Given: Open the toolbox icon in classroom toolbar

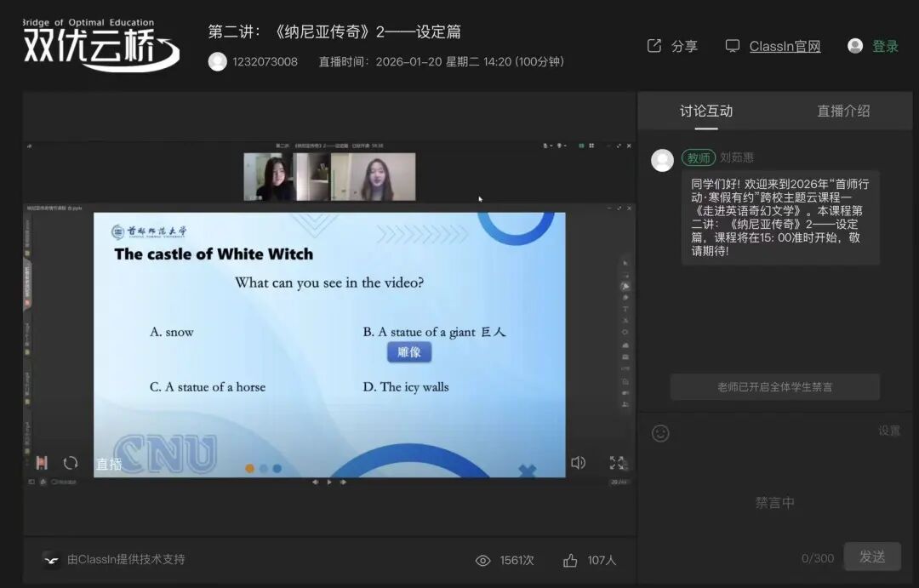Looking at the screenshot, I should point(625,357).
